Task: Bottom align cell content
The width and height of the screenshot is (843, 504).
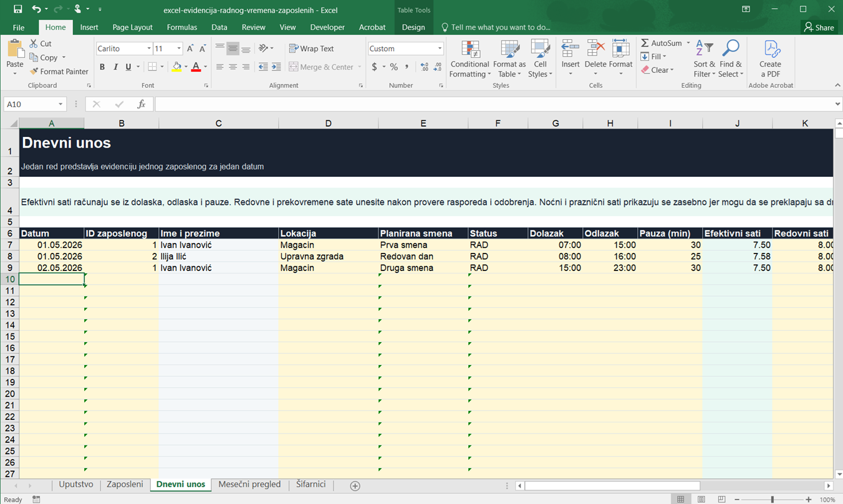Action: click(x=246, y=49)
